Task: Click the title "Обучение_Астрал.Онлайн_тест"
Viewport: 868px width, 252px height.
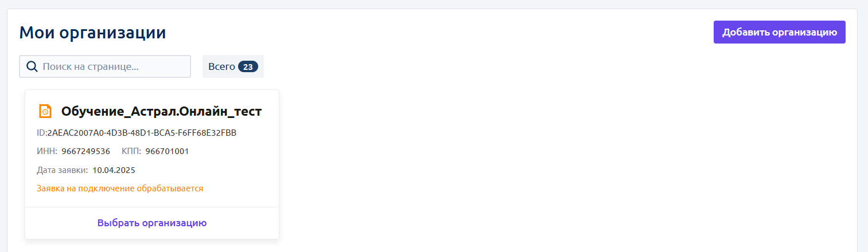Action: 161,111
